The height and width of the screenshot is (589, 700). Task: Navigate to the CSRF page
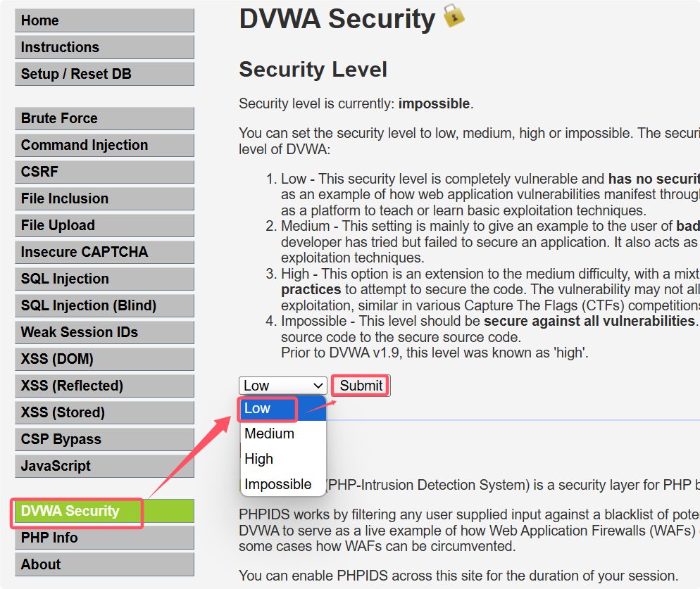(104, 172)
